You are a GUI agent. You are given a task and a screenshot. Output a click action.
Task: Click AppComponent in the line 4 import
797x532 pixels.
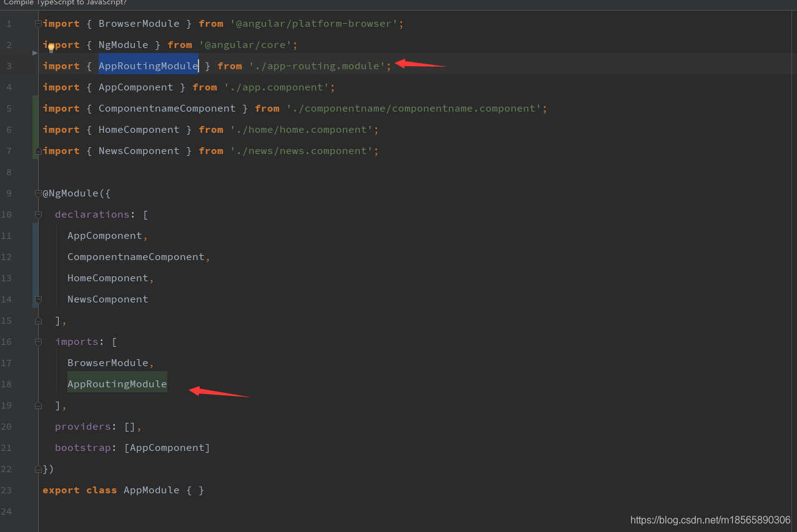136,87
